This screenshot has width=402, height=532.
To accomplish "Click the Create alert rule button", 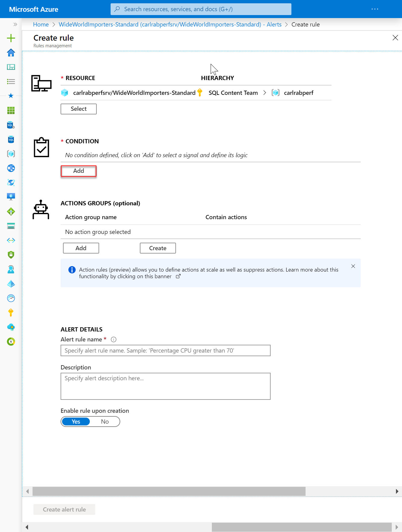I will [x=64, y=509].
